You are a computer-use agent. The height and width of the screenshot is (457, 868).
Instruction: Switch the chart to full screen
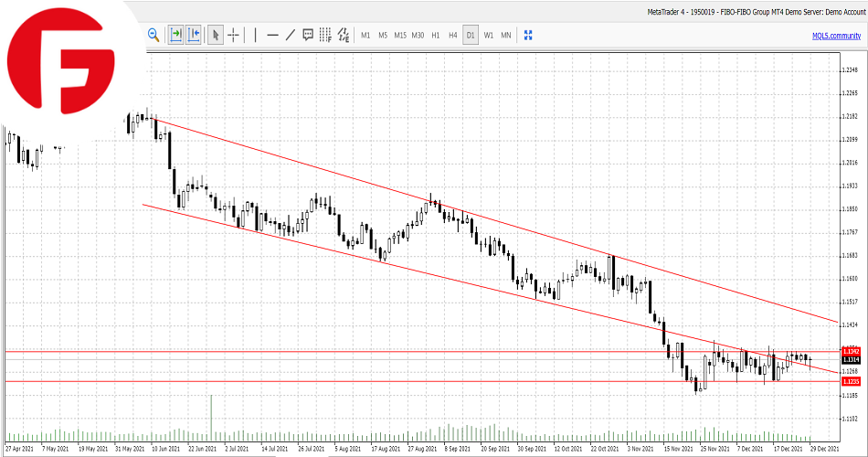(527, 35)
